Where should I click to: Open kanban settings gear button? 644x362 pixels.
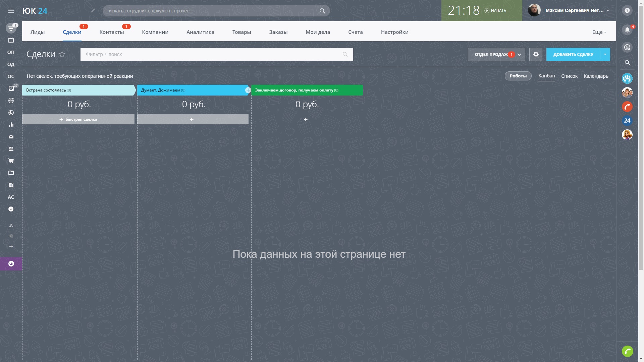536,54
